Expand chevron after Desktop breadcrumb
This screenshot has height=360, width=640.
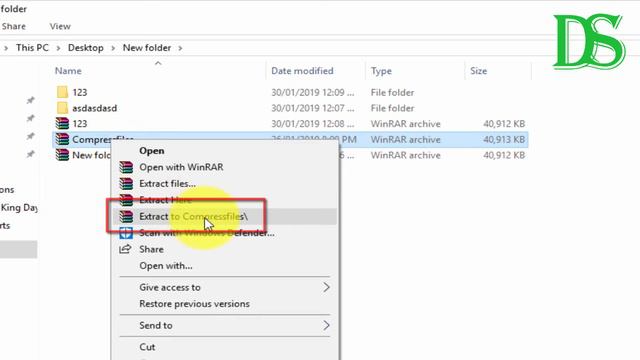click(113, 48)
